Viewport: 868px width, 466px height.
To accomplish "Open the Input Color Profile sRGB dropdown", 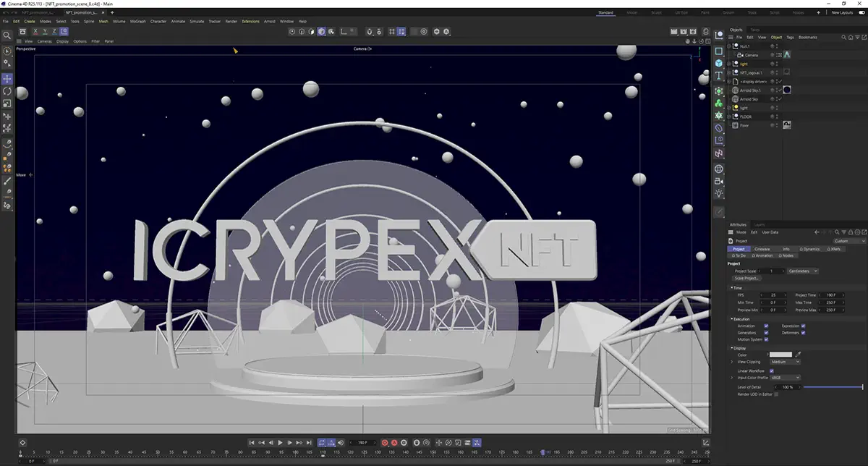I will (x=785, y=378).
